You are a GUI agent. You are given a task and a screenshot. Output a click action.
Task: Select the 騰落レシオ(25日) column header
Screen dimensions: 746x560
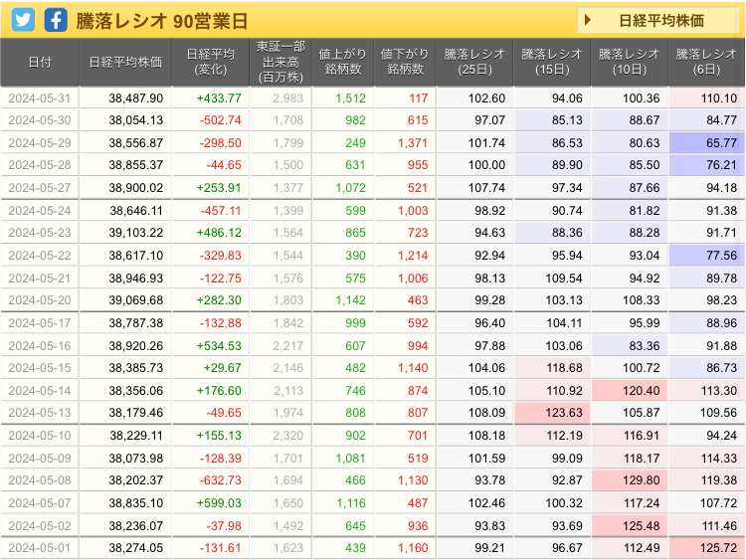(x=474, y=63)
